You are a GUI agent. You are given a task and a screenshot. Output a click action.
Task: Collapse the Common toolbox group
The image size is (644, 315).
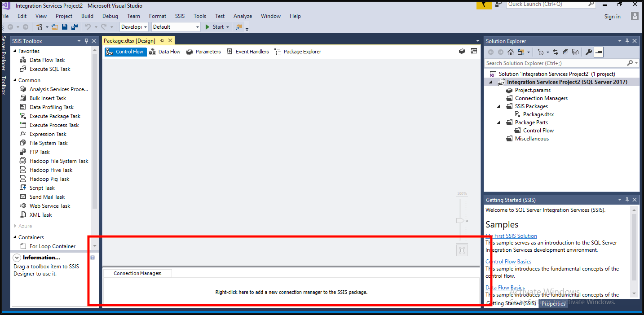click(x=14, y=80)
